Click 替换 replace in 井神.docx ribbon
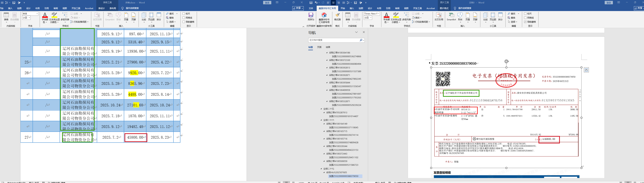Viewport: 644px width, 183px height. (170, 18)
